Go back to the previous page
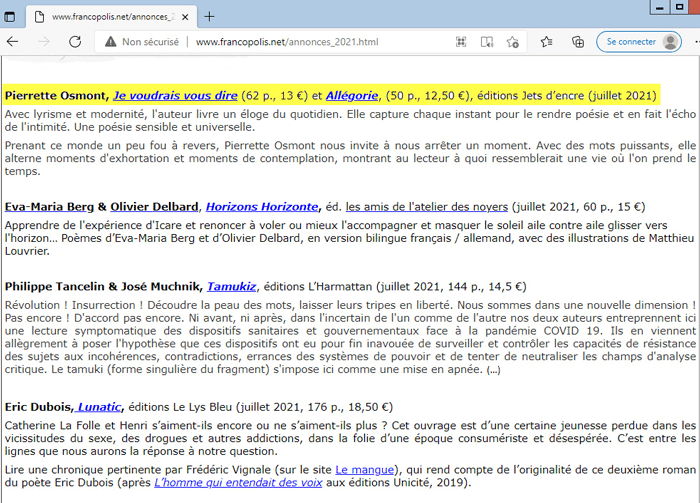Image resolution: width=700 pixels, height=503 pixels. 12,42
